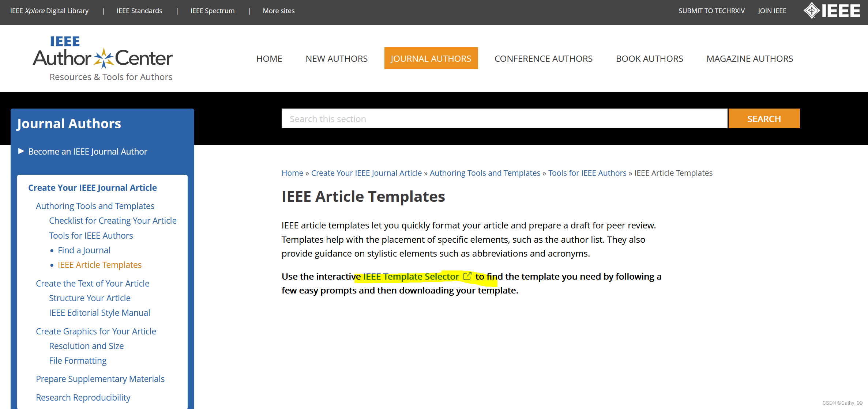Click the IEEE Article Templates page heading
This screenshot has width=868, height=409.
point(363,196)
